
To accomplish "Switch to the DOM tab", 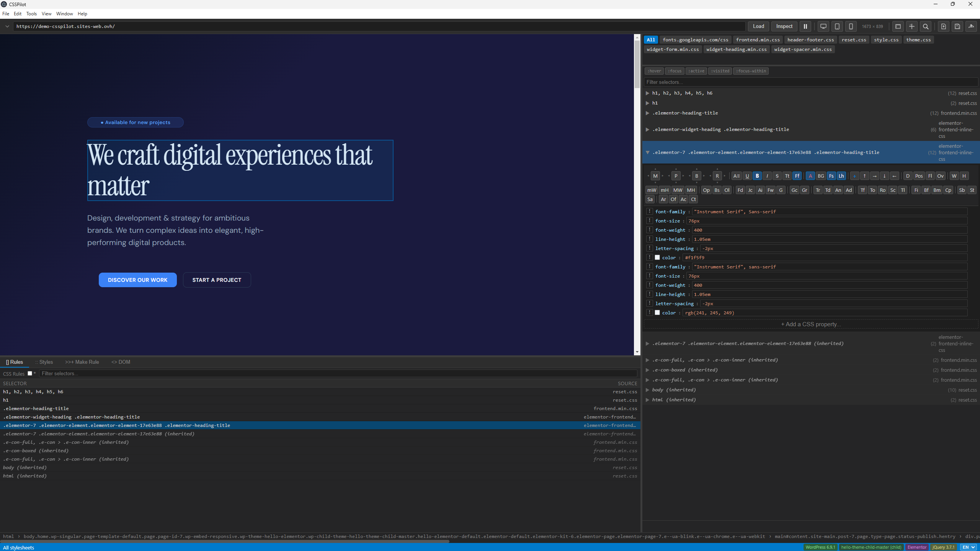I will pos(121,362).
